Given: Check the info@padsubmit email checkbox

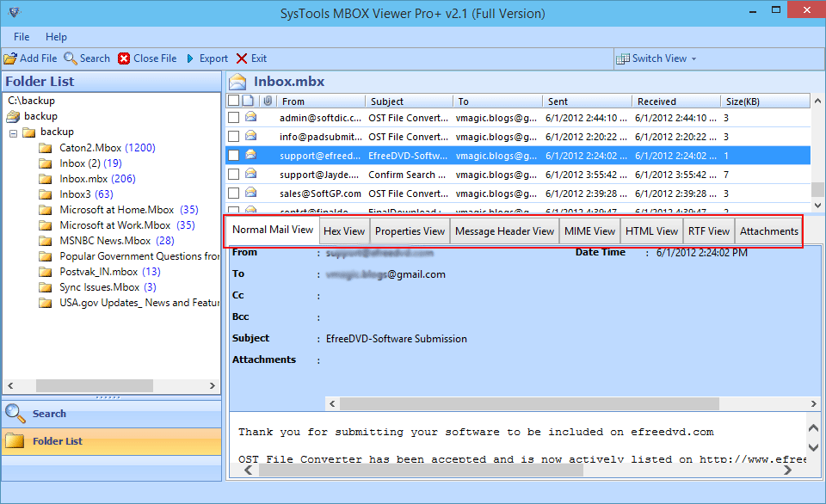Looking at the screenshot, I should pyautogui.click(x=234, y=137).
